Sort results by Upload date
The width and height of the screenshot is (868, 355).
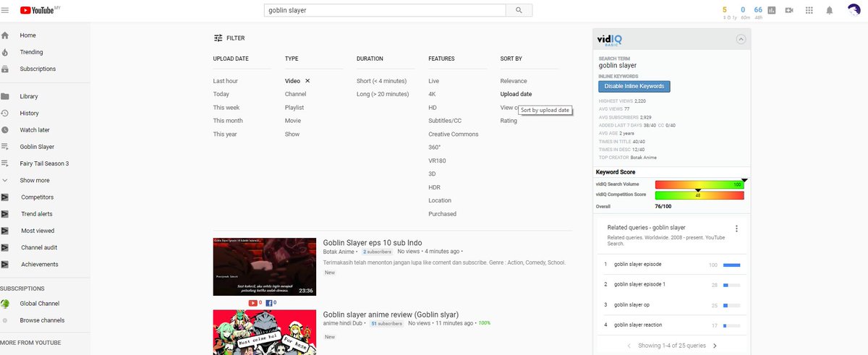coord(516,94)
